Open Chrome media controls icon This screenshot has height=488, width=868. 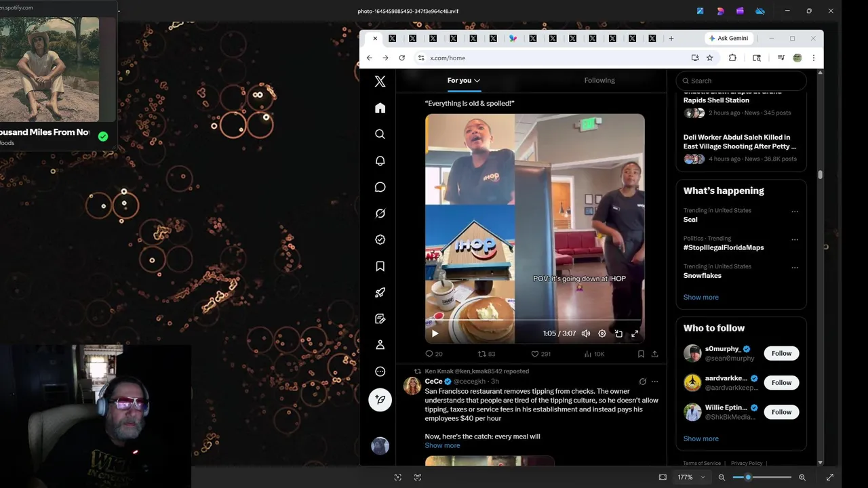(781, 58)
